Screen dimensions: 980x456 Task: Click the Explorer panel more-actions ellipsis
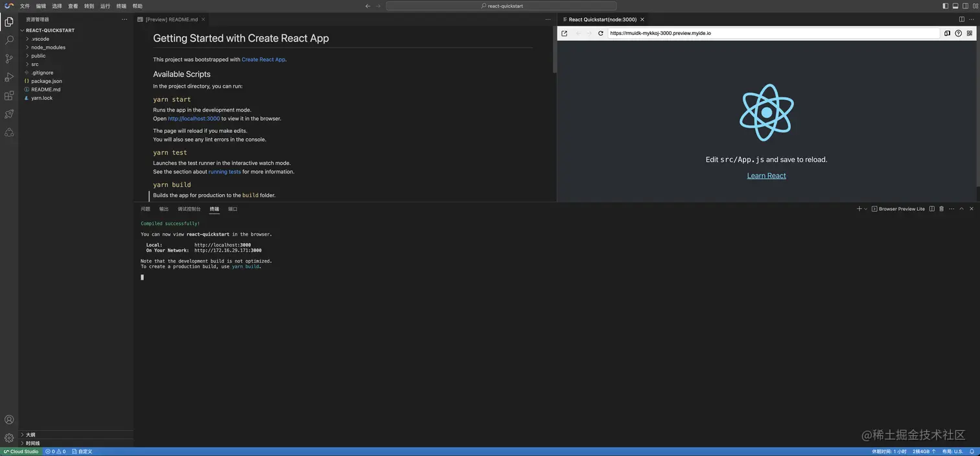(124, 19)
